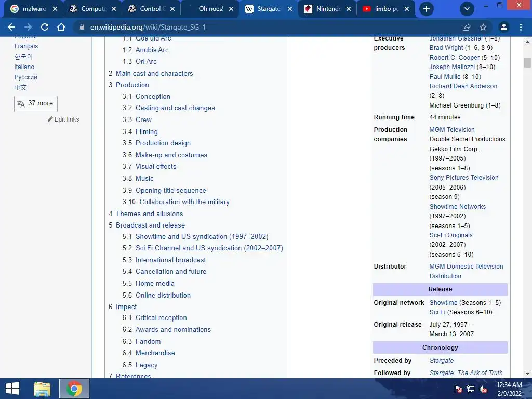532x399 pixels.
Task: Jump to Opening title sequence section
Action: point(164,190)
